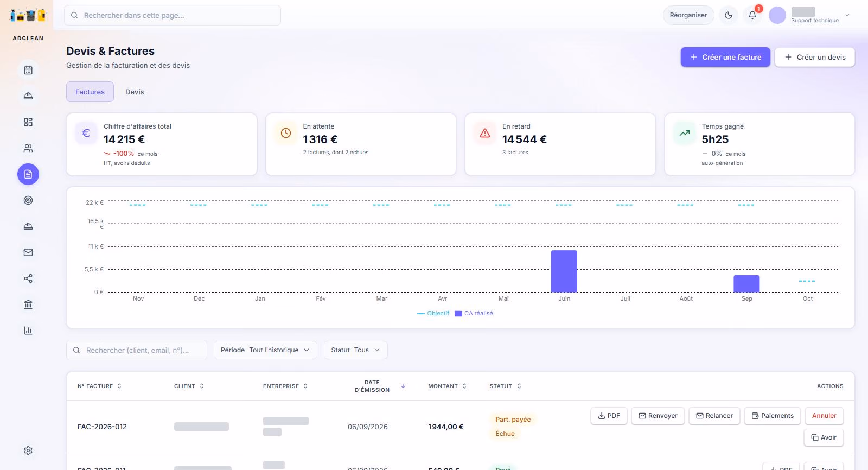This screenshot has width=868, height=470.
Task: Open the share network icon in sidebar
Action: 28,278
